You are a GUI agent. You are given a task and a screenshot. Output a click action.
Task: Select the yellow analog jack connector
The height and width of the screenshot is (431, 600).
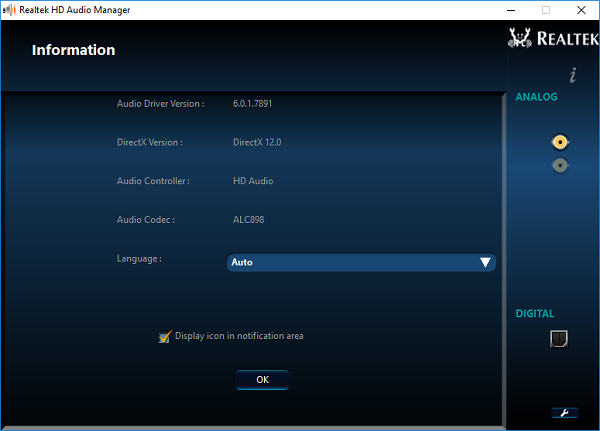pos(560,142)
